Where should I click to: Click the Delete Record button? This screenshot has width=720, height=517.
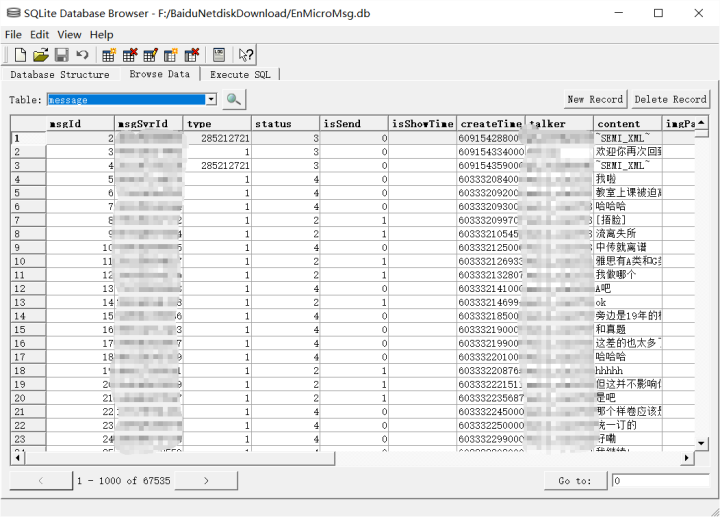coord(670,99)
